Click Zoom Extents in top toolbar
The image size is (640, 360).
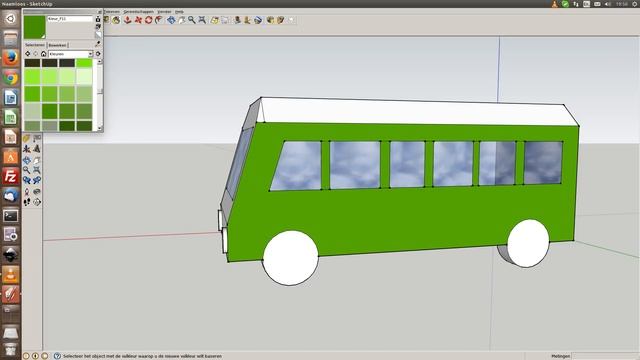(202, 20)
